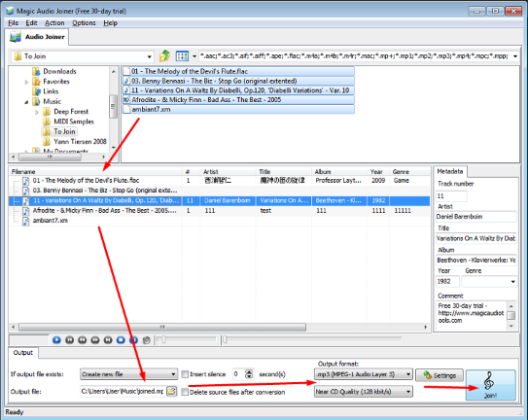The height and width of the screenshot is (420, 528).
Task: Click the rewind playback button
Action: click(x=82, y=340)
